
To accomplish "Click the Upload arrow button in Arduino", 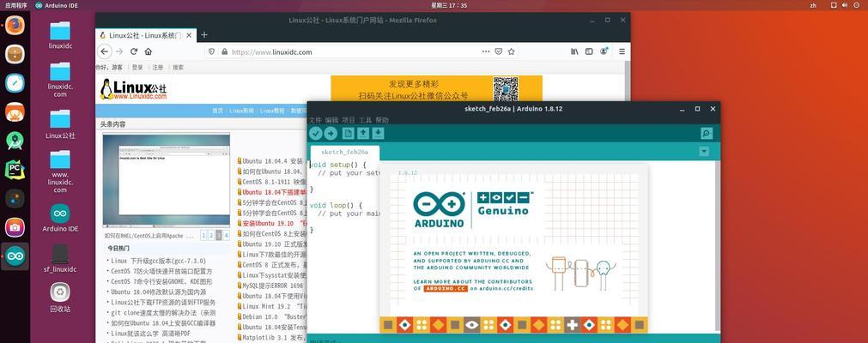I will [331, 133].
